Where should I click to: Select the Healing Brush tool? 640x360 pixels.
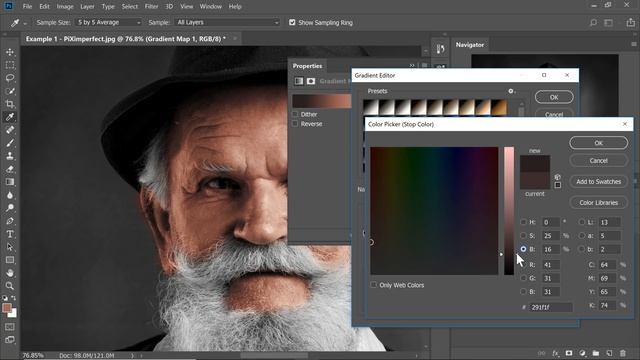tap(10, 130)
